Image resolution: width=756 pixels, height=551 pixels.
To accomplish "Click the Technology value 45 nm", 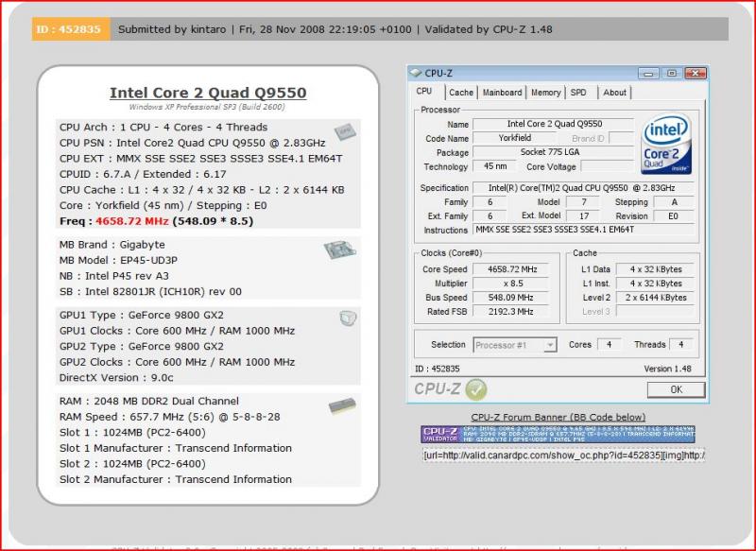I will (494, 166).
